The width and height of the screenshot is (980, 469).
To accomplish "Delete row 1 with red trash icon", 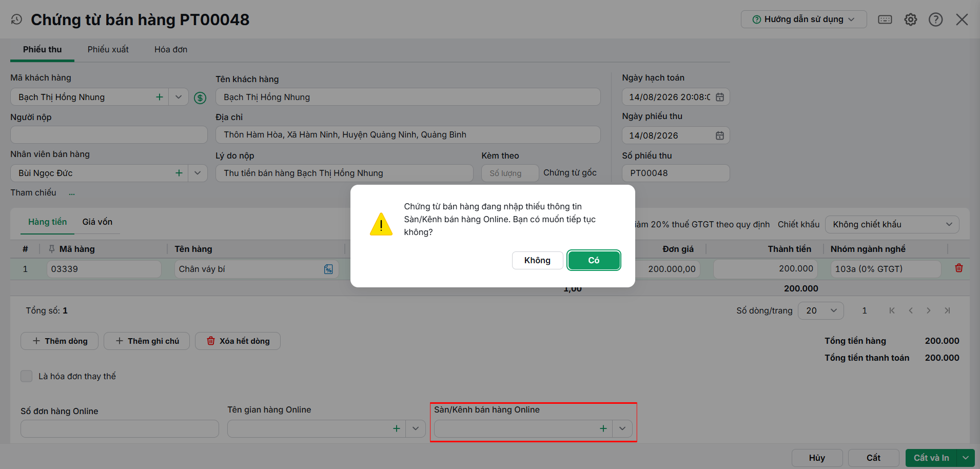I will click(959, 268).
